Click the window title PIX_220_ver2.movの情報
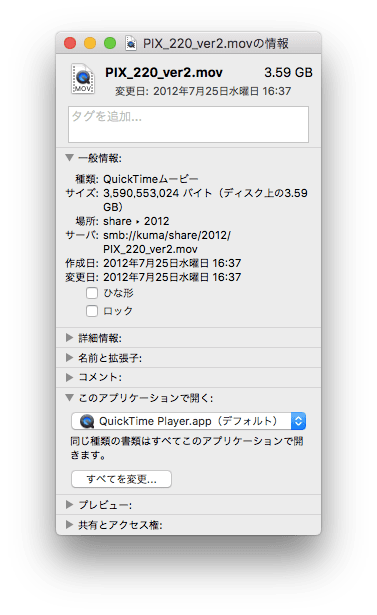This screenshot has width=377, height=615. coord(216,43)
